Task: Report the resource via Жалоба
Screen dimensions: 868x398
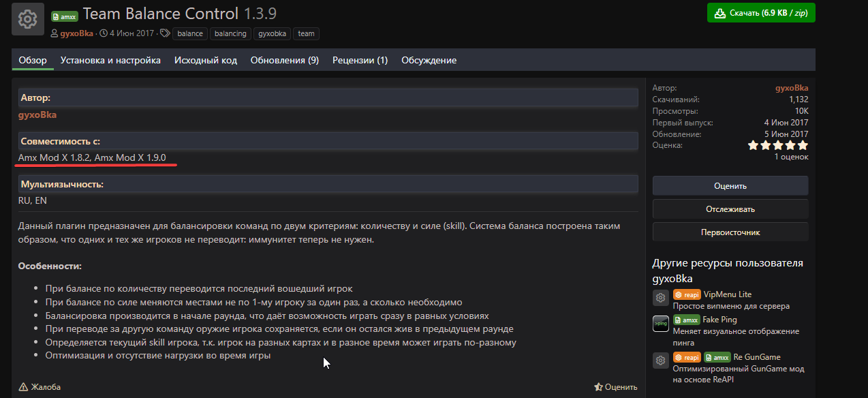Action: click(x=40, y=387)
